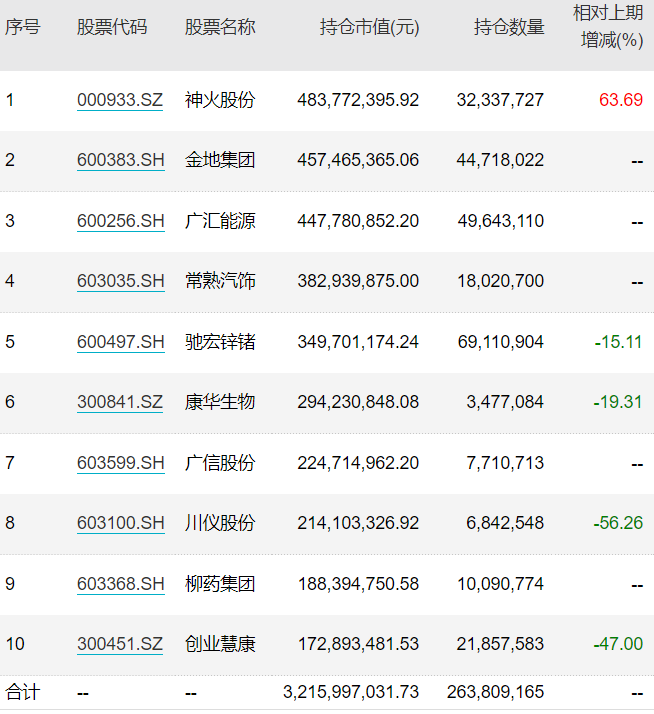The width and height of the screenshot is (654, 714).
Task: Select stock name 康华生物
Action: click(x=220, y=402)
